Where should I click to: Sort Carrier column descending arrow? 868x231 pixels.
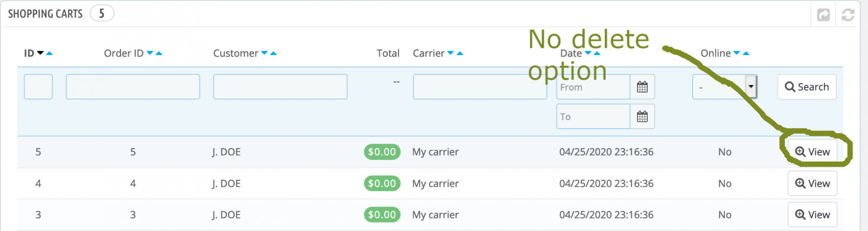[x=450, y=53]
